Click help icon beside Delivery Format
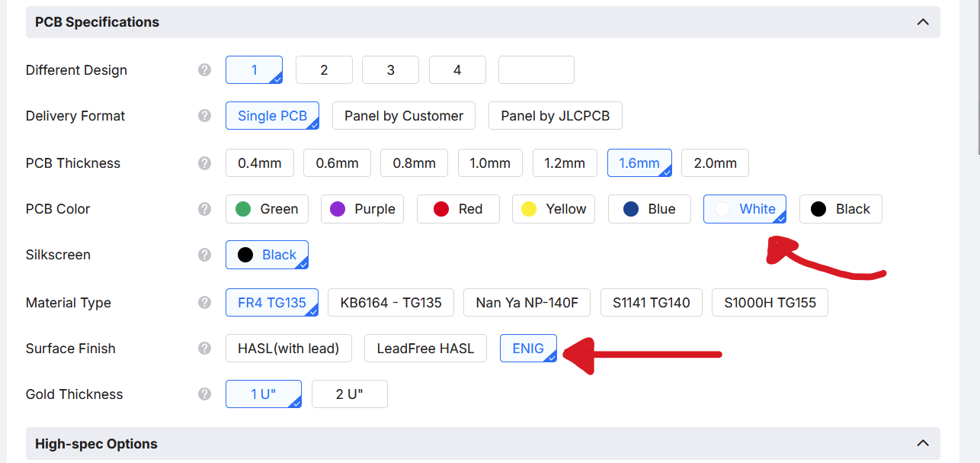This screenshot has height=463, width=980. [204, 116]
